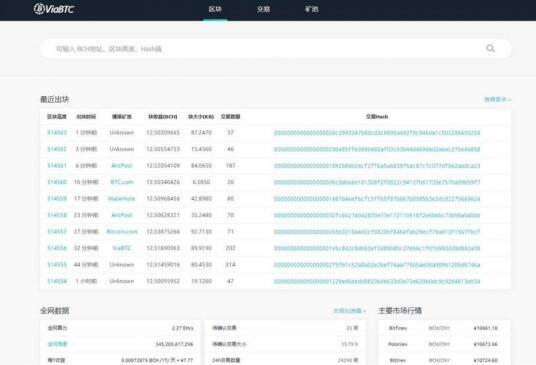The image size is (536, 365).
Task: Open block height 514562
Action: (57, 149)
